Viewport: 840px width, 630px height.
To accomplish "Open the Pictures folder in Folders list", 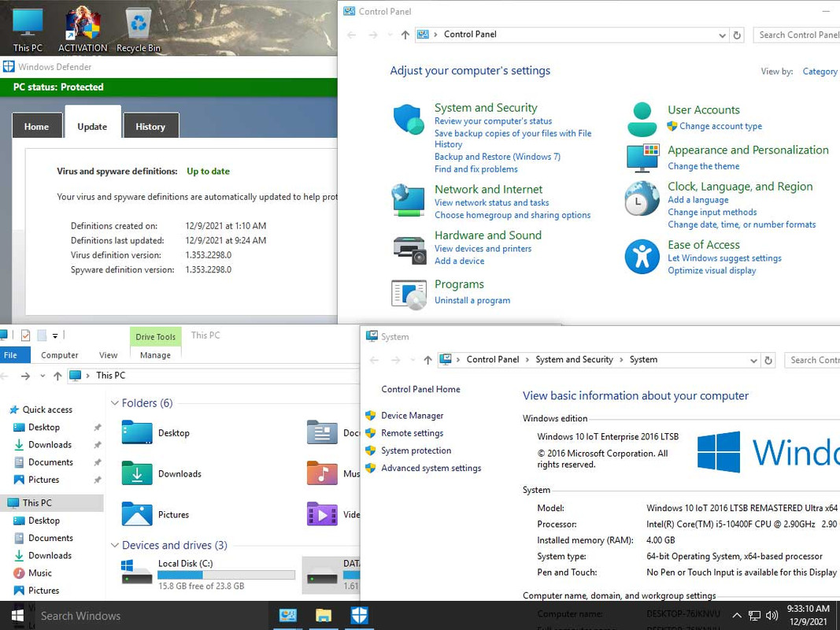I will (x=155, y=514).
